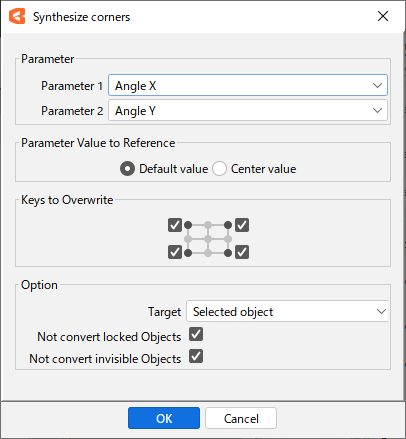
Task: Click the bottom-right dark key dot in diagram
Action: [228, 253]
